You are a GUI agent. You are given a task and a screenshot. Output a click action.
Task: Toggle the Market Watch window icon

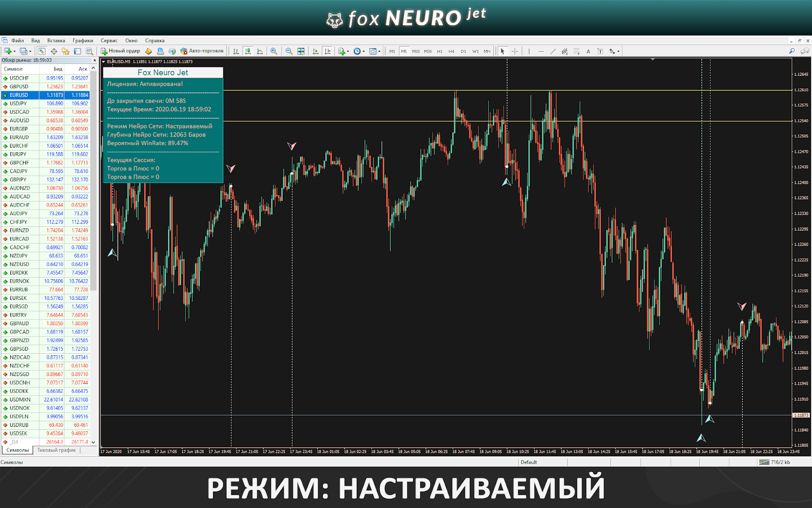tap(42, 51)
